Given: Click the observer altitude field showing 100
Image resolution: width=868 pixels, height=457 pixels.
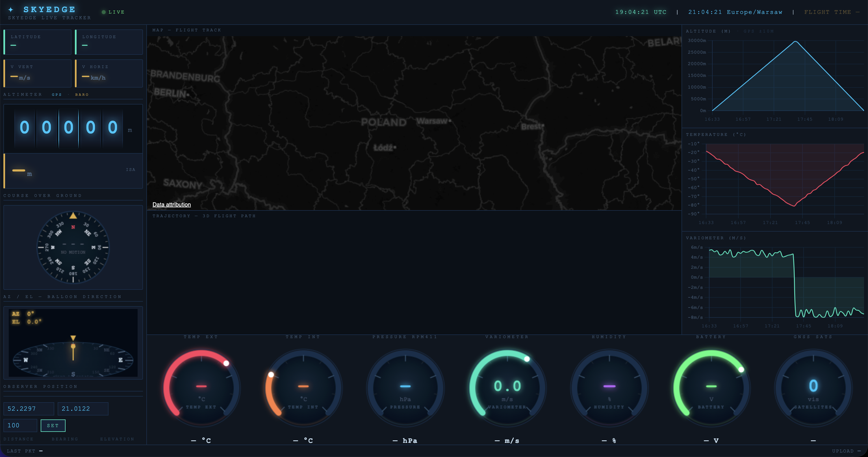Looking at the screenshot, I should [20, 425].
